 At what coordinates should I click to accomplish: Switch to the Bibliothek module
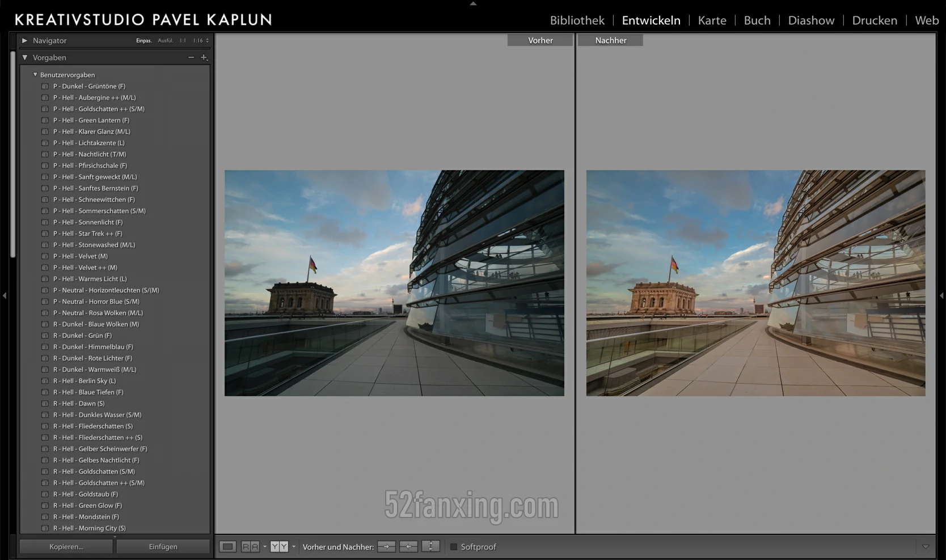(577, 20)
